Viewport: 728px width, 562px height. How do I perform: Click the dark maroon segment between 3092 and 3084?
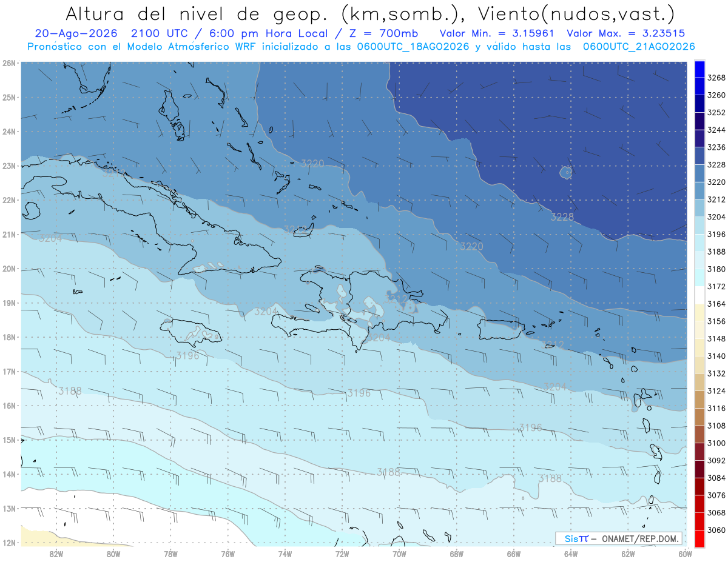(x=699, y=469)
